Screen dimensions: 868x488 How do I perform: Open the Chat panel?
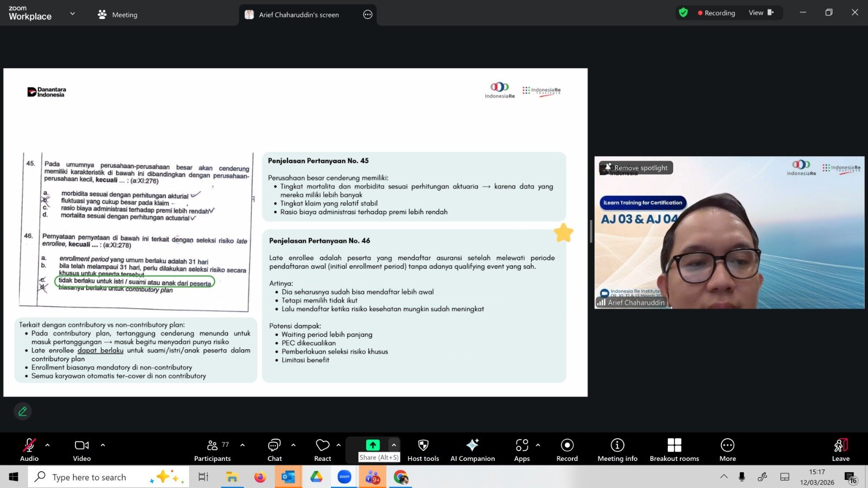click(x=275, y=450)
